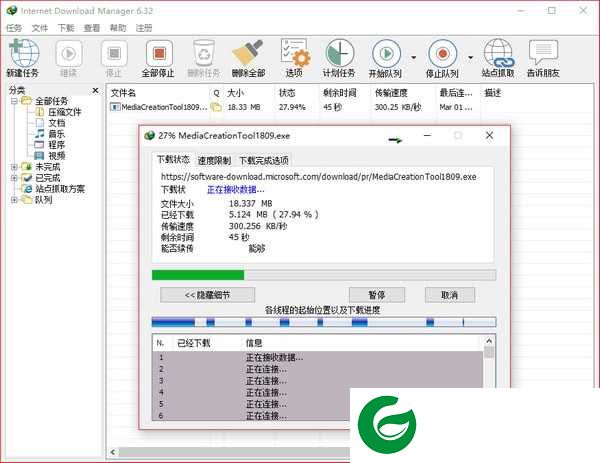Screen dimensions: 600x463
Task: Select 程序 category
Action: 57,145
